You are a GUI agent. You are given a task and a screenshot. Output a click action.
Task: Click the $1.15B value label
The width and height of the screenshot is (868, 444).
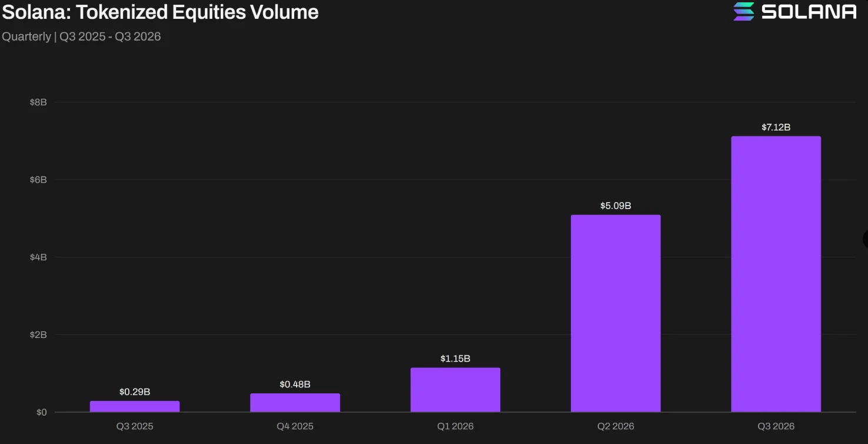coord(455,359)
